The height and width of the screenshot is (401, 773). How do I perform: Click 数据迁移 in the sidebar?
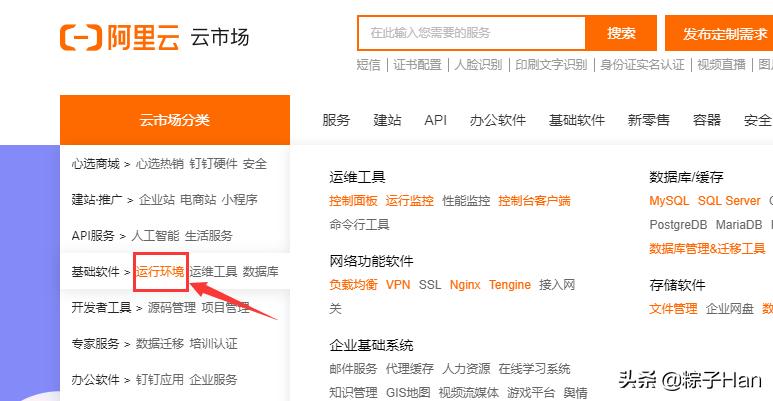pyautogui.click(x=160, y=344)
